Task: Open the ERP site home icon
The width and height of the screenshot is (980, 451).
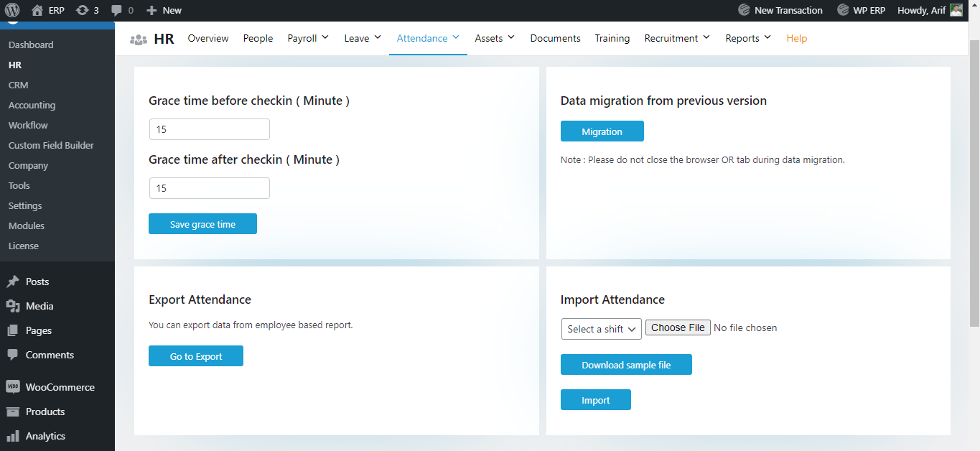Action: (37, 10)
